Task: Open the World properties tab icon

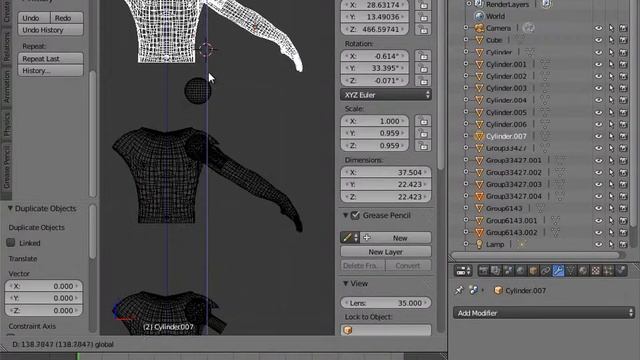Action: coord(521,271)
